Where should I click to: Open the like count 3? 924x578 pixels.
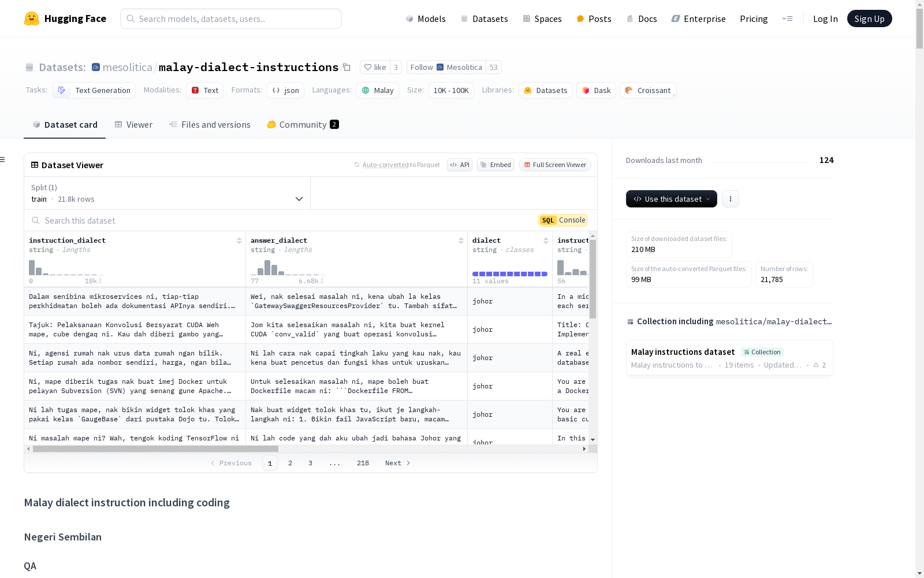pyautogui.click(x=396, y=67)
